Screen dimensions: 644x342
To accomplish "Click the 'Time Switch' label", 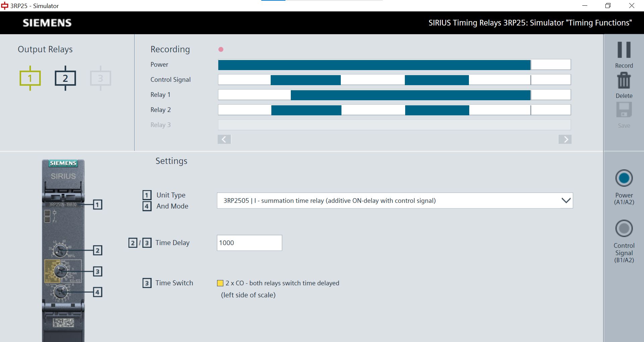I will coord(174,283).
